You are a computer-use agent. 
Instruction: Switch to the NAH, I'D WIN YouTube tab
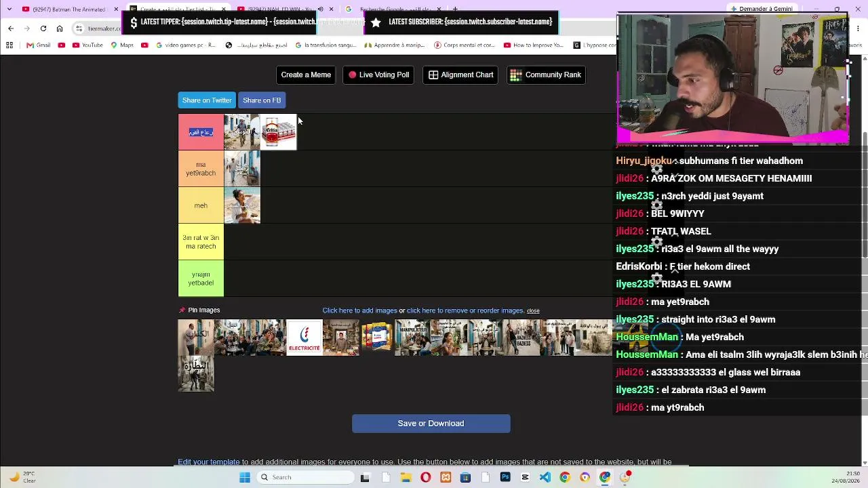click(x=285, y=9)
